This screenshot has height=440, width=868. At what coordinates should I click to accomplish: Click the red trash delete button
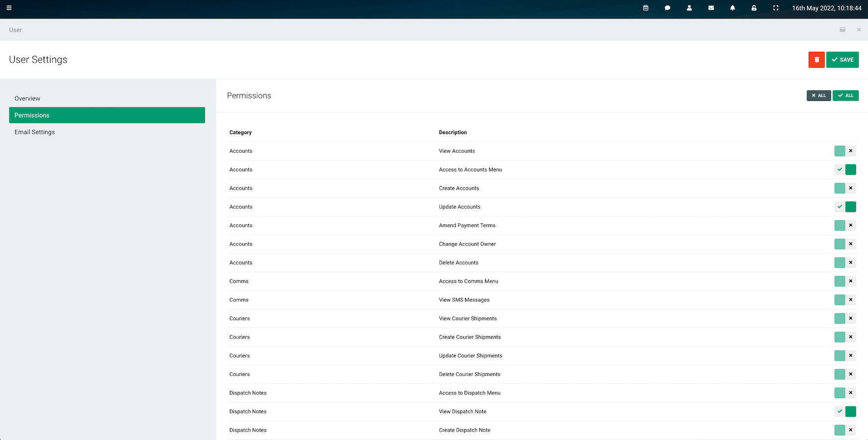(817, 60)
